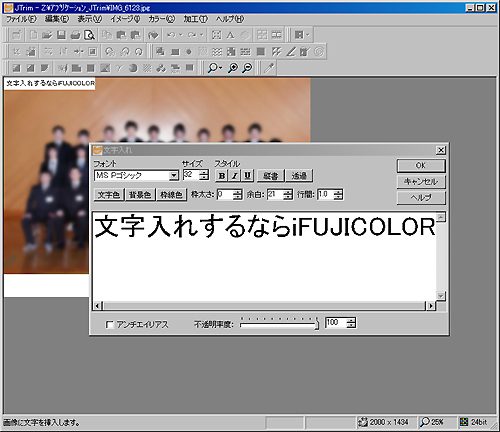This screenshot has height=432, width=500.
Task: Toggle the underline U style button
Action: pyautogui.click(x=248, y=176)
